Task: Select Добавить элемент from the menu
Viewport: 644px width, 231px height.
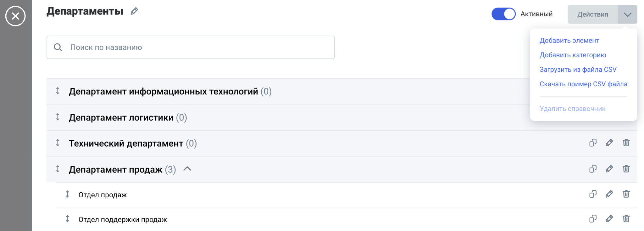Action: click(569, 41)
